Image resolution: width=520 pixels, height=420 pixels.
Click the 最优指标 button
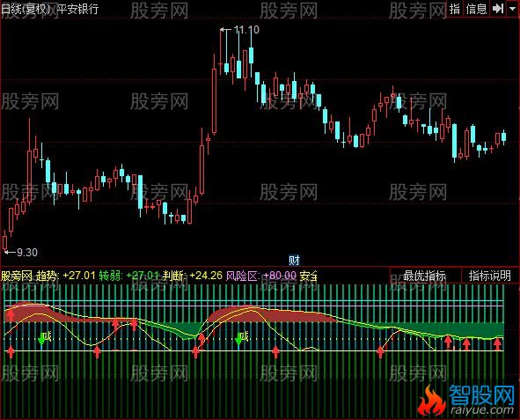(425, 276)
